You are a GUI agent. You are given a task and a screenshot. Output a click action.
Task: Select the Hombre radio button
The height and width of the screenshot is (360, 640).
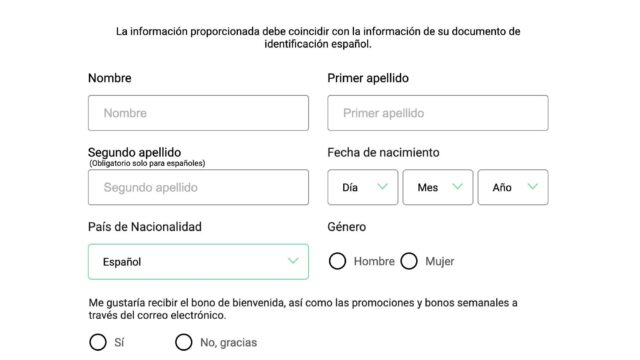click(x=338, y=261)
